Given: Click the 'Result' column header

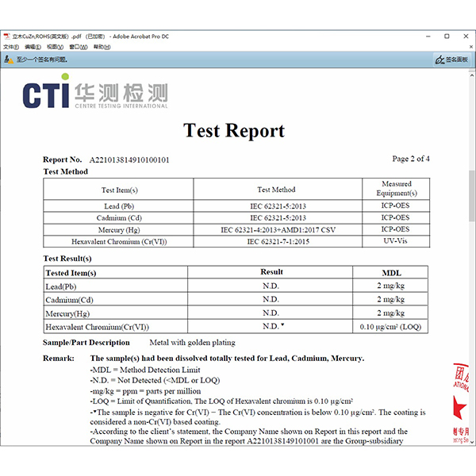Looking at the screenshot, I should 271,272.
